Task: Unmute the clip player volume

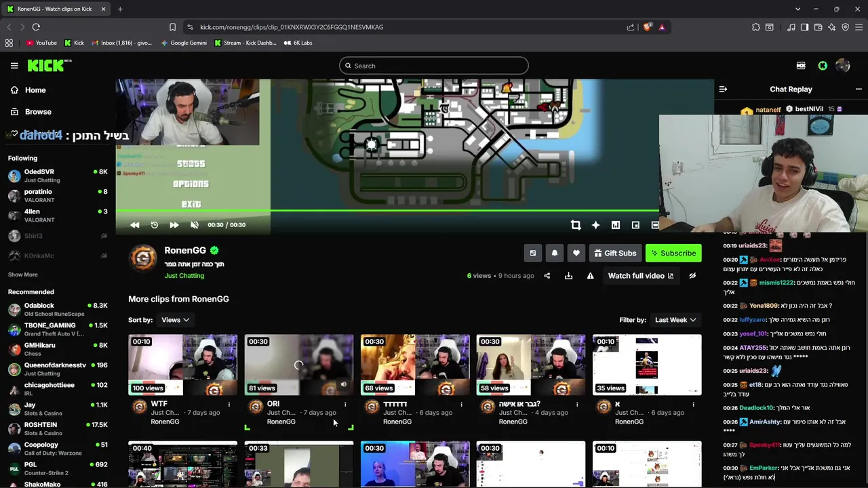Action: click(195, 225)
